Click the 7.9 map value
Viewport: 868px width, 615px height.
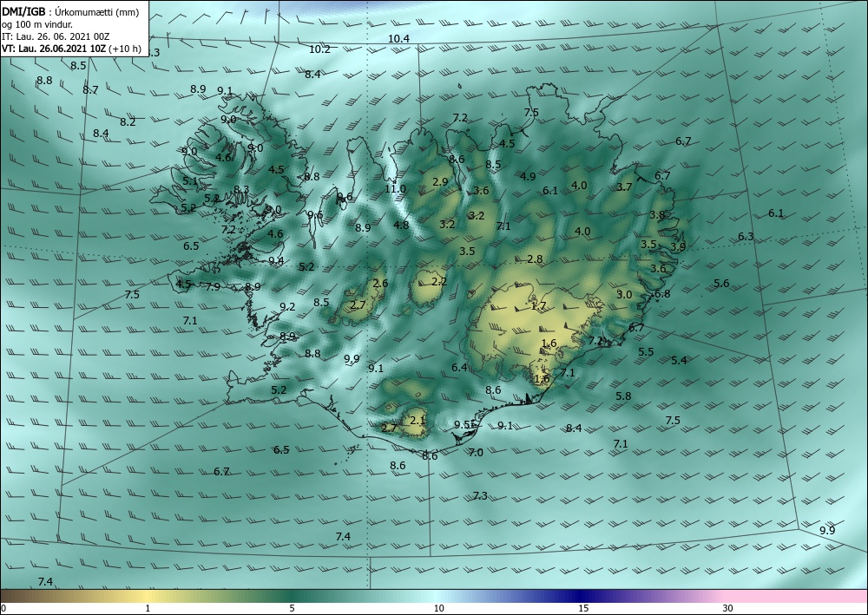click(213, 286)
